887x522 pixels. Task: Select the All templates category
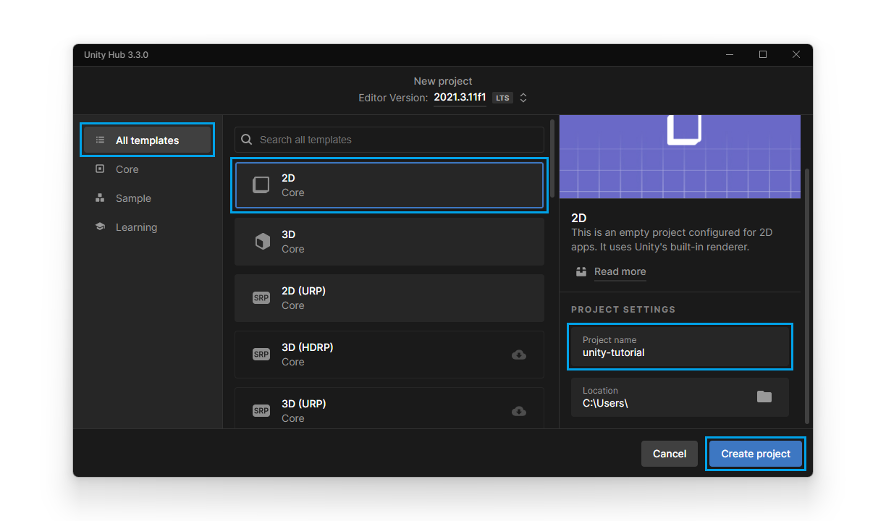click(147, 140)
